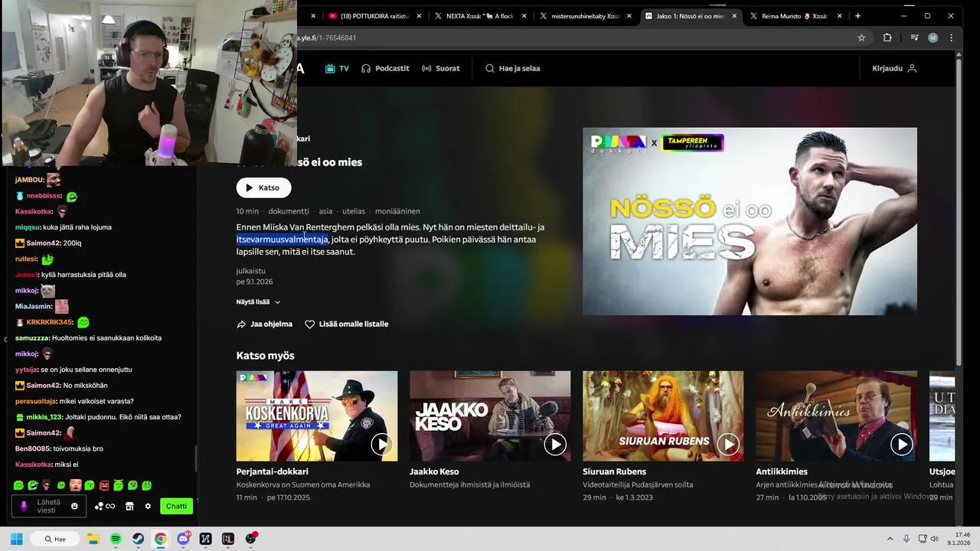Click the highlighted word itsevarmuusvalmentaja
980x551 pixels.
point(282,240)
